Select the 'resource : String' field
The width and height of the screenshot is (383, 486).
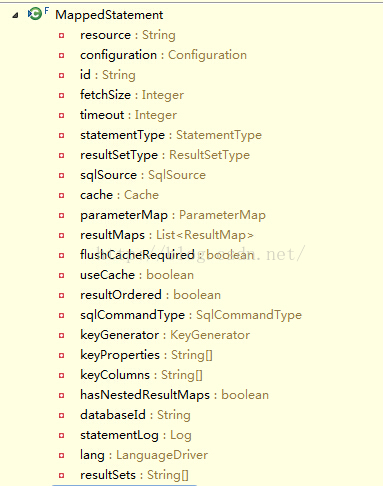(128, 35)
